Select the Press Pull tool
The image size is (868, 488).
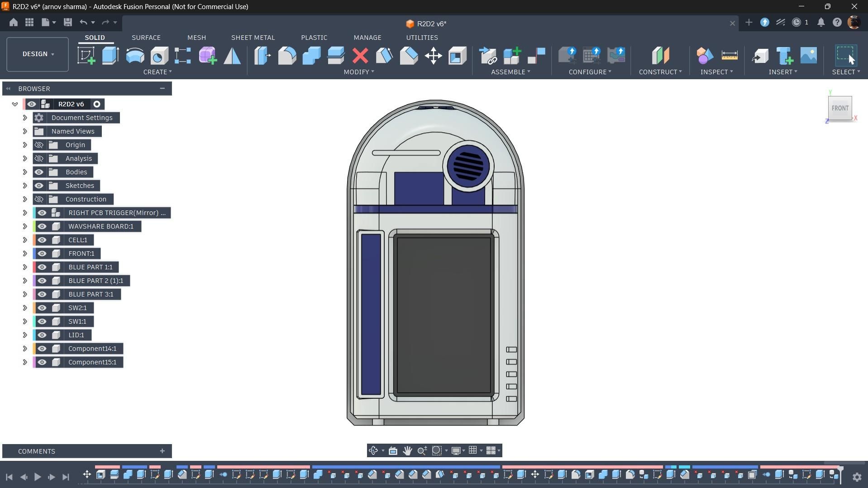[262, 56]
